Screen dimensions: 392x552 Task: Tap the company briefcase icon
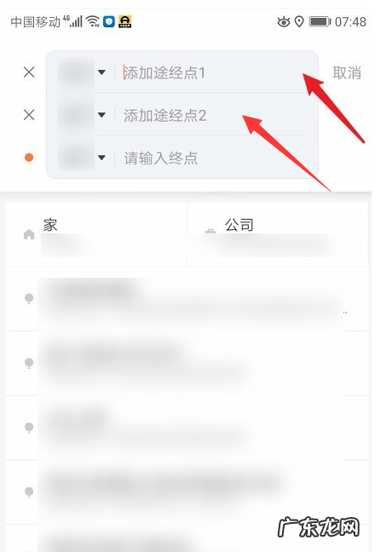[210, 232]
